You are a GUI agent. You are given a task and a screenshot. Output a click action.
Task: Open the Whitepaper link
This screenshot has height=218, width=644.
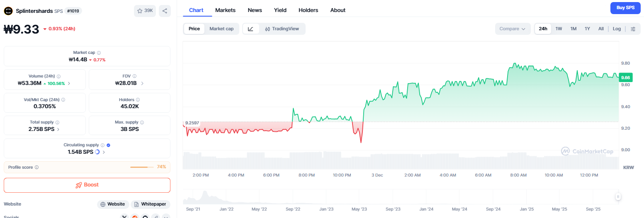coord(150,204)
